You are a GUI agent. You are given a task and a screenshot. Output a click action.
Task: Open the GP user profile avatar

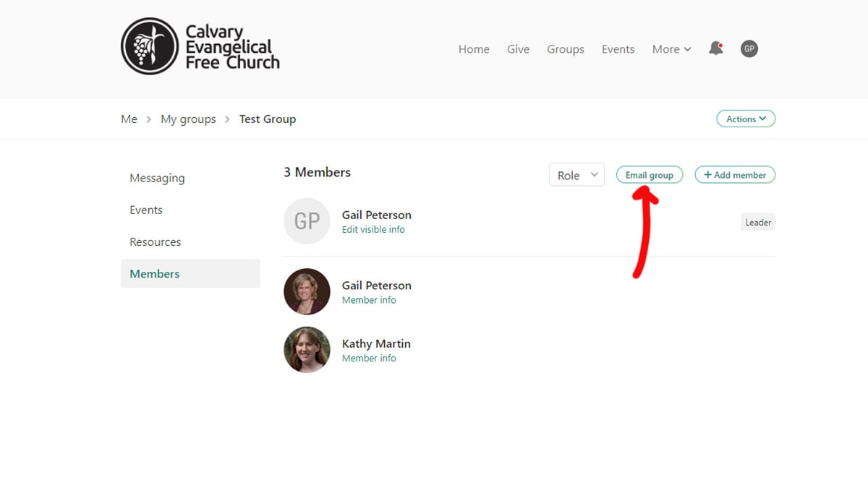point(749,48)
